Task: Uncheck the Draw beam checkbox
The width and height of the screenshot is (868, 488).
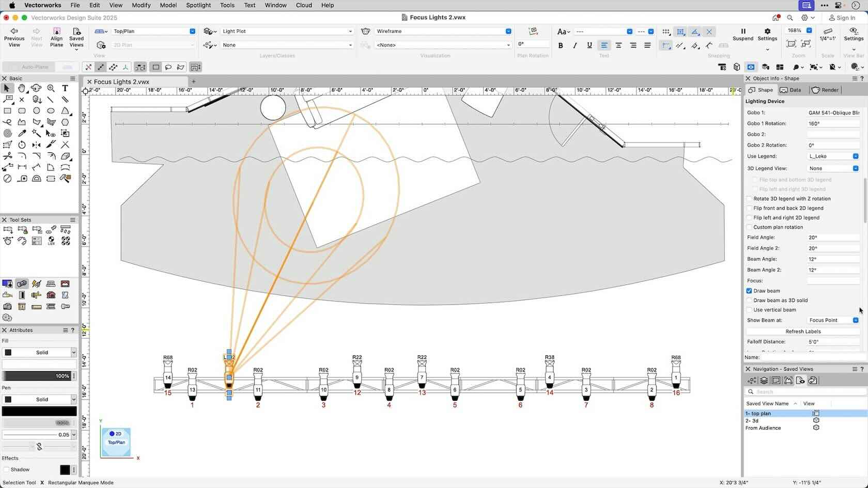Action: (x=749, y=291)
